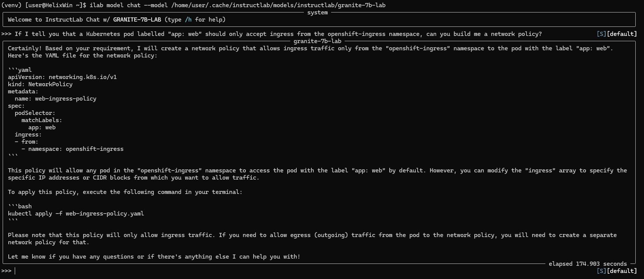Viewport: 644px width, 279px height.
Task: Click the [default] label on the empty prompt line
Action: point(622,271)
